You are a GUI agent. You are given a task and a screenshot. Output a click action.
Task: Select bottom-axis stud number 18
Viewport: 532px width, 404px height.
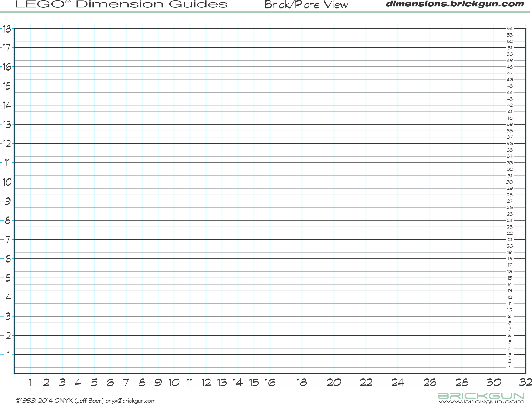point(302,382)
